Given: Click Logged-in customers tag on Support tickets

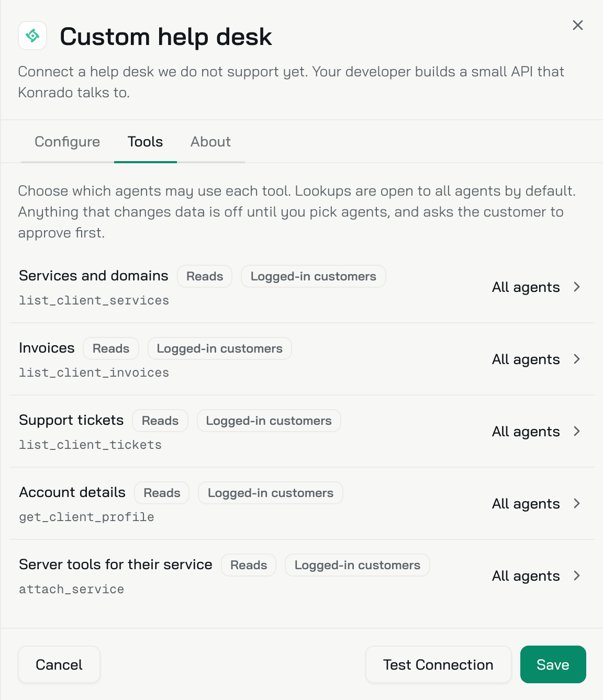Looking at the screenshot, I should [269, 421].
